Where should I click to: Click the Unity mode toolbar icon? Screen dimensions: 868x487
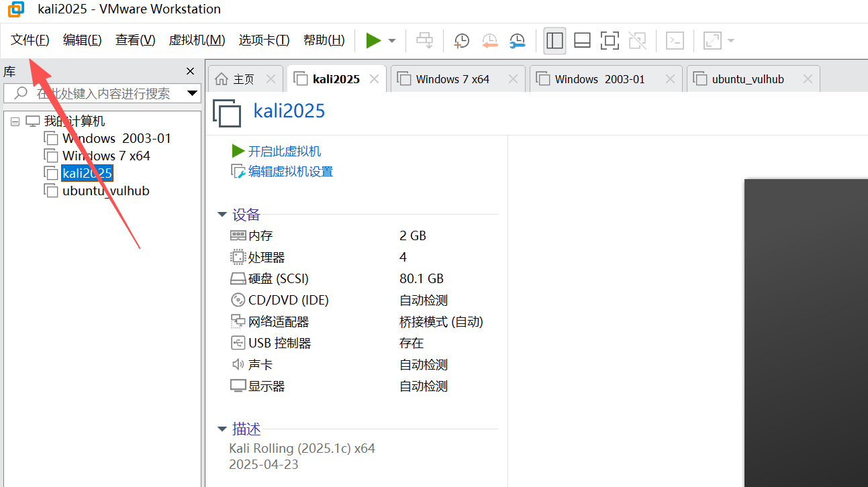(x=637, y=40)
